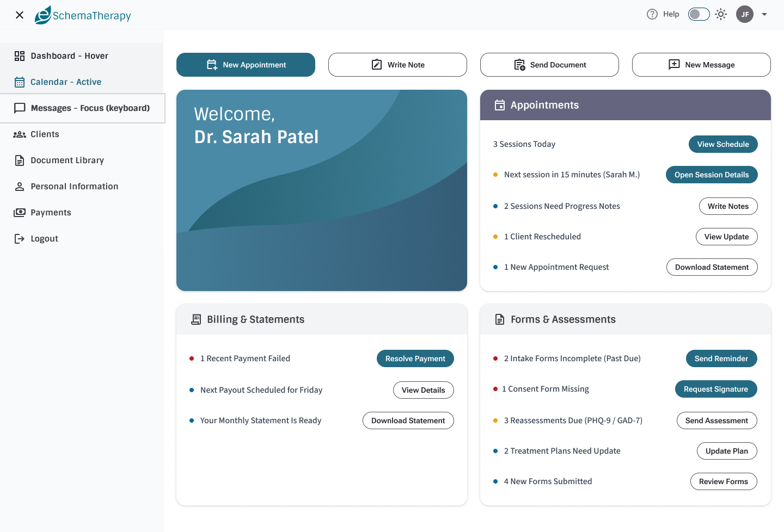Click '1 Consent Form Missing' text
Screen dimensions: 784x532
546,389
